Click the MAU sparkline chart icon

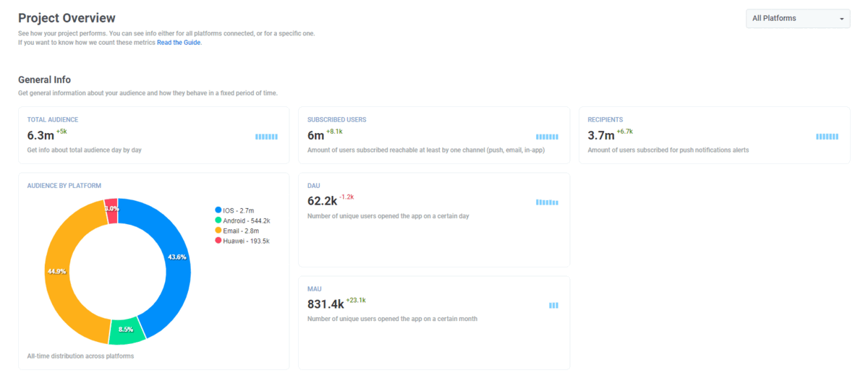pos(553,306)
